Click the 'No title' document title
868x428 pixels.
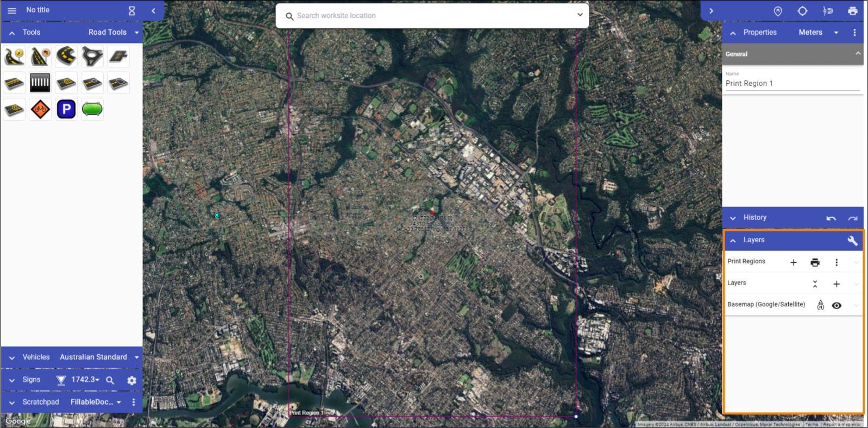(x=37, y=10)
